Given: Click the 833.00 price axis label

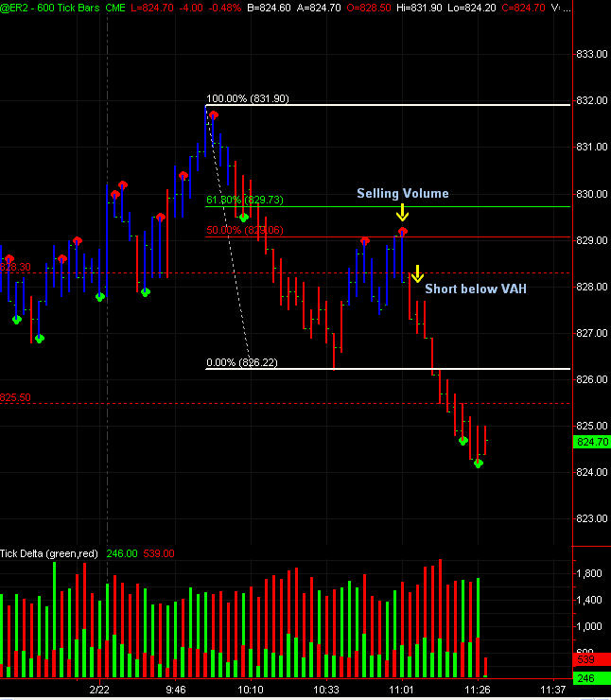Looking at the screenshot, I should tap(592, 54).
